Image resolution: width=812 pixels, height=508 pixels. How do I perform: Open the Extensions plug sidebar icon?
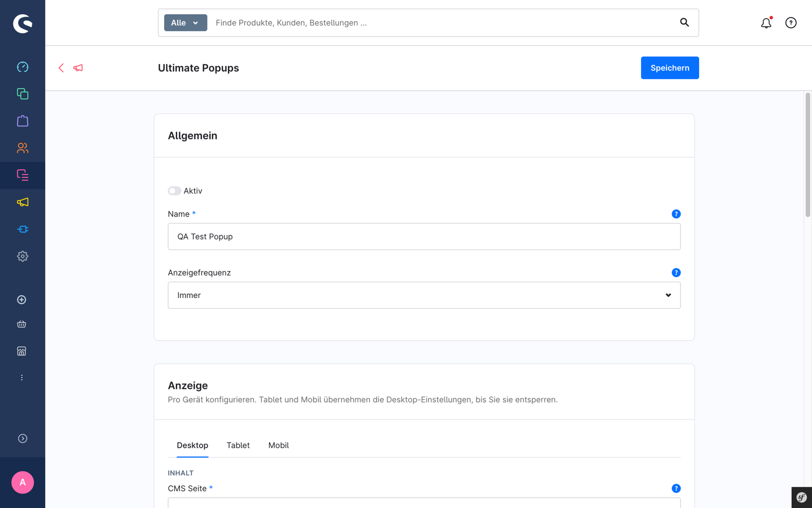(23, 229)
